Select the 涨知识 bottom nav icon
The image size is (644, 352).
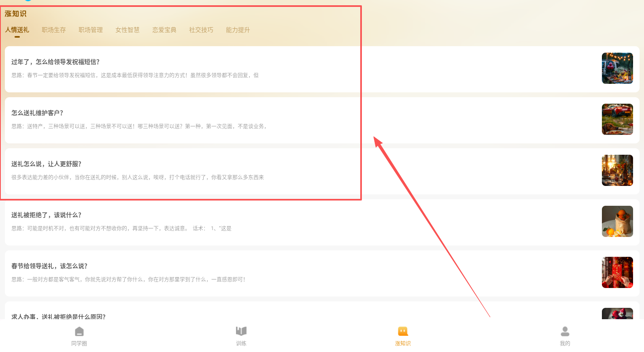(403, 332)
